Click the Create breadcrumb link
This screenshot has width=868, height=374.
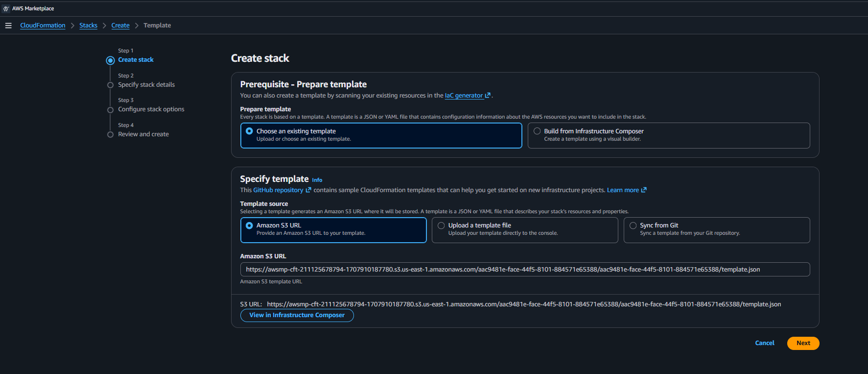point(120,25)
